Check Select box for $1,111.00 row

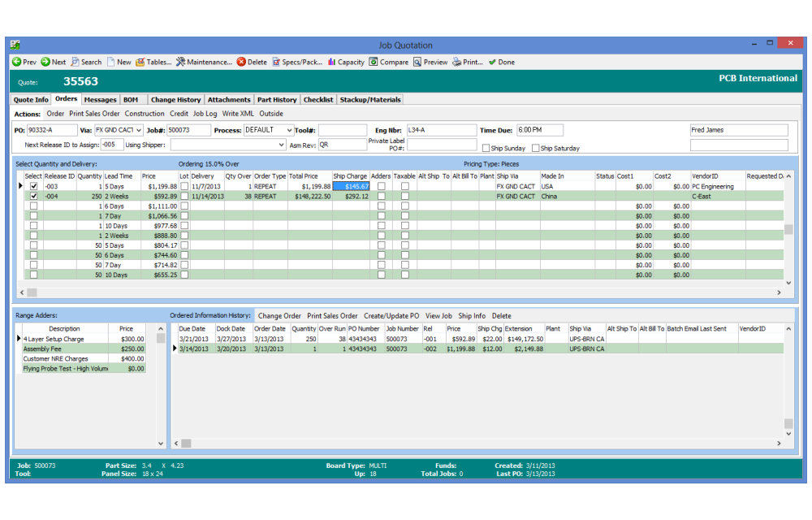(33, 206)
